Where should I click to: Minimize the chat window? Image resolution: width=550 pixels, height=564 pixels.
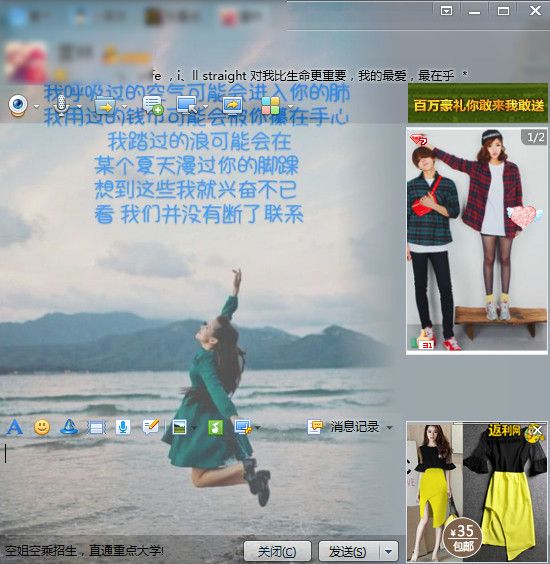point(474,12)
